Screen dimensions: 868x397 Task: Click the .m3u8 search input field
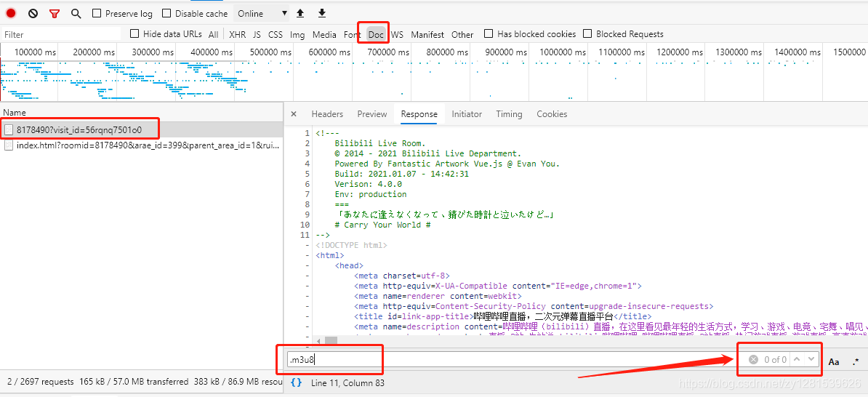coord(512,360)
